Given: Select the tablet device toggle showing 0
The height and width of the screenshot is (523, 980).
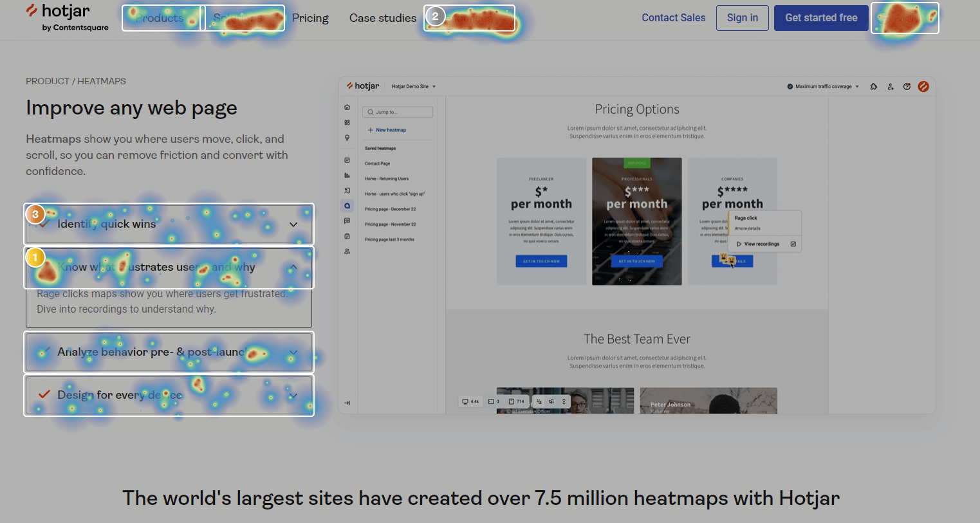Looking at the screenshot, I should 491,401.
